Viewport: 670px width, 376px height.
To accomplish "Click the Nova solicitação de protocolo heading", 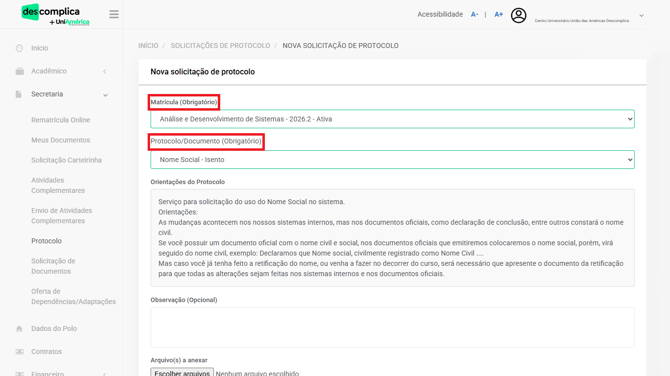I will (203, 72).
